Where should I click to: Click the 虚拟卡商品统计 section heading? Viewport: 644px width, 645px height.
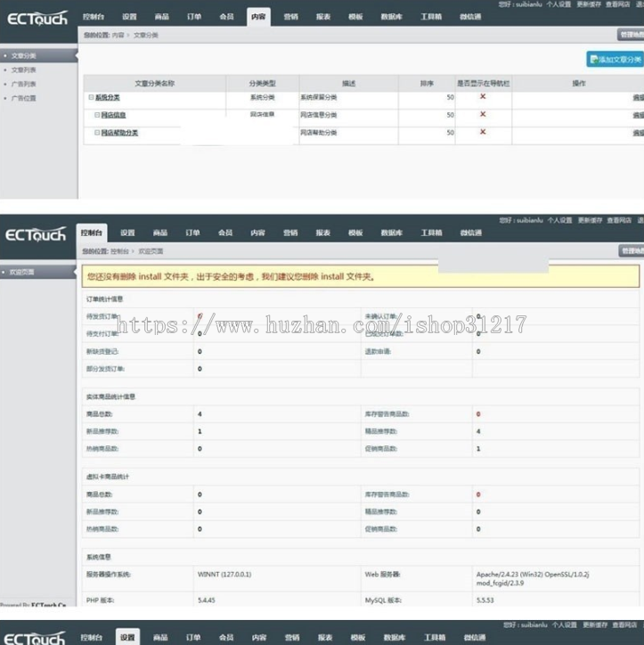(x=107, y=477)
